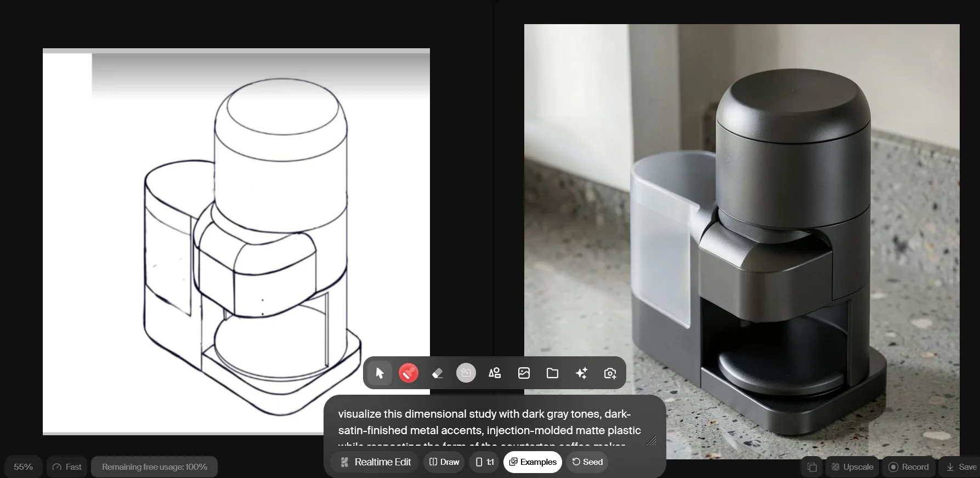Image resolution: width=980 pixels, height=478 pixels.
Task: Select the pointer selection tool
Action: [x=379, y=373]
